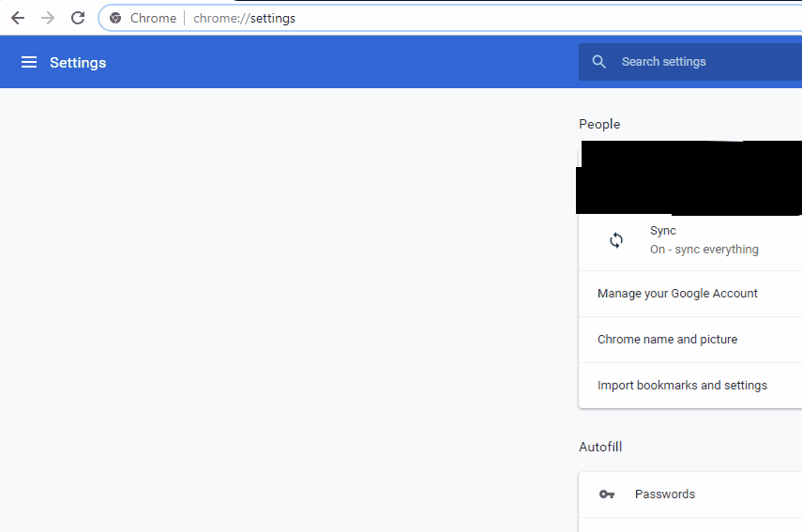
Task: Open the Passwords settings row
Action: tap(690, 494)
